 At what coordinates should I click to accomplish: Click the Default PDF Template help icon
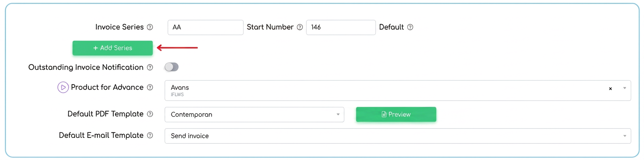pyautogui.click(x=150, y=114)
